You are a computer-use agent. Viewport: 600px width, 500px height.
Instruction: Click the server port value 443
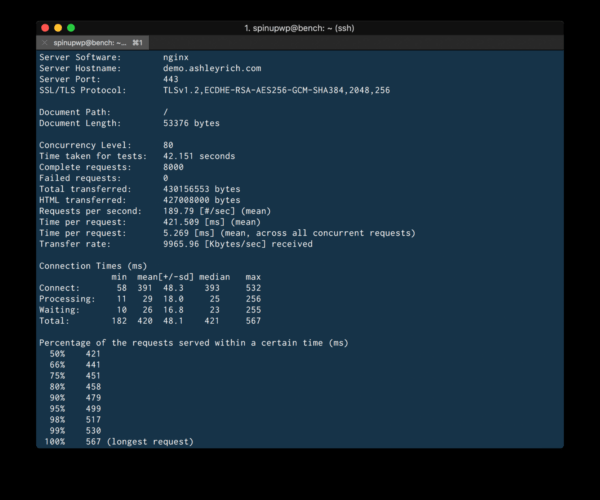[171, 80]
